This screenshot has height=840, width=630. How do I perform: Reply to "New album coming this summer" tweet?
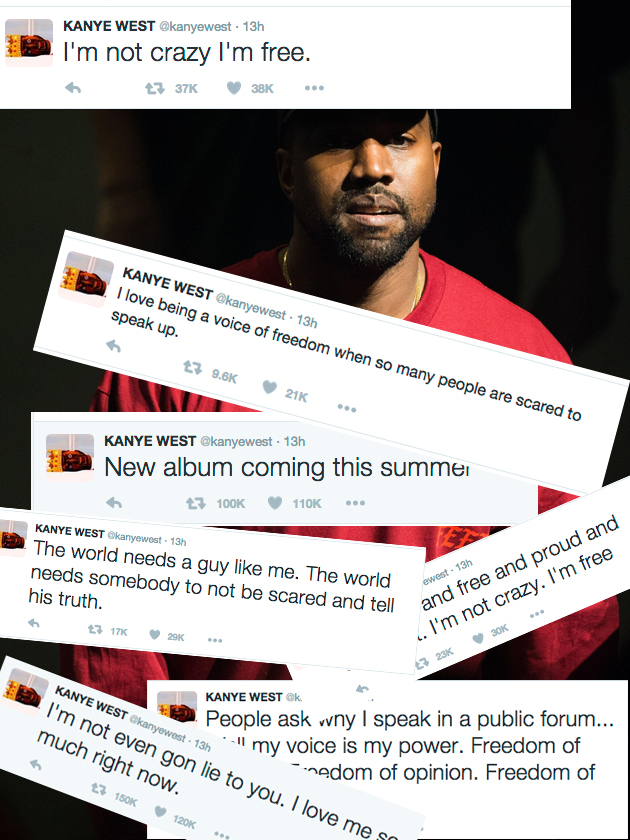pyautogui.click(x=114, y=502)
